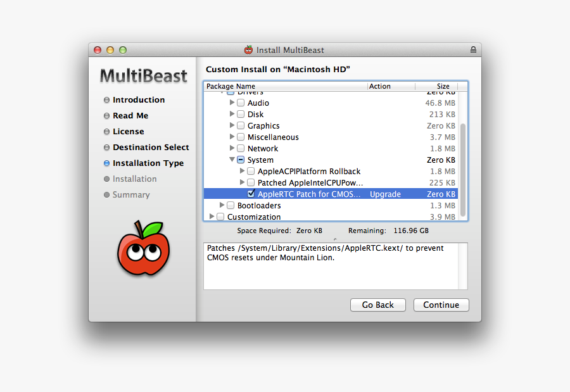Click the Destination Select step bullet

click(x=106, y=147)
